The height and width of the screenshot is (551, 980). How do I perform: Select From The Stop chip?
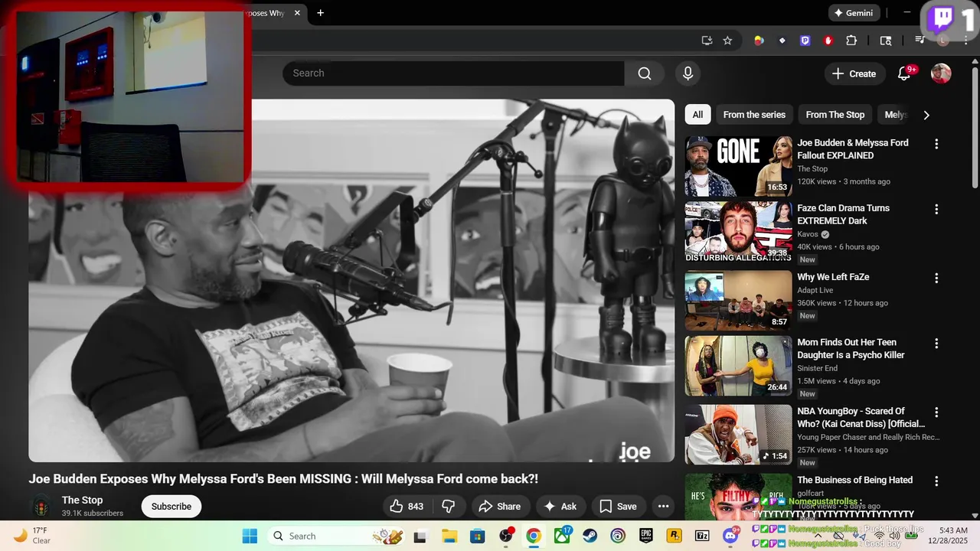tap(835, 115)
